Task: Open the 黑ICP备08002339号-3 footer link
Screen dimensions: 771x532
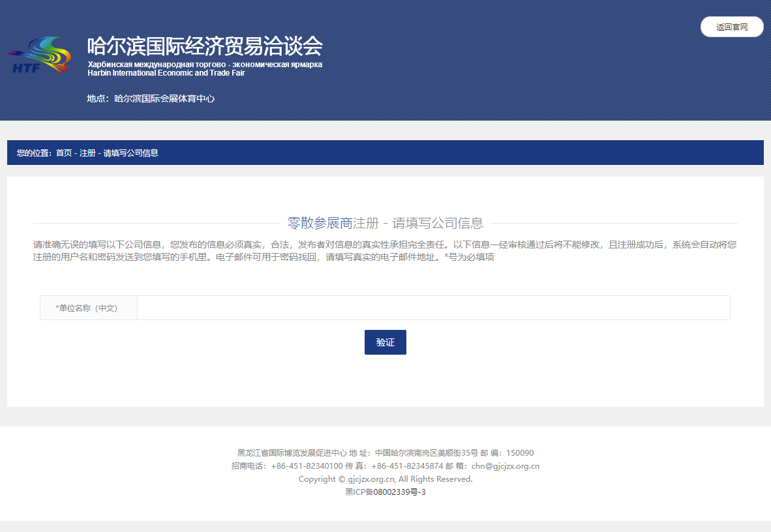Action: [x=385, y=492]
